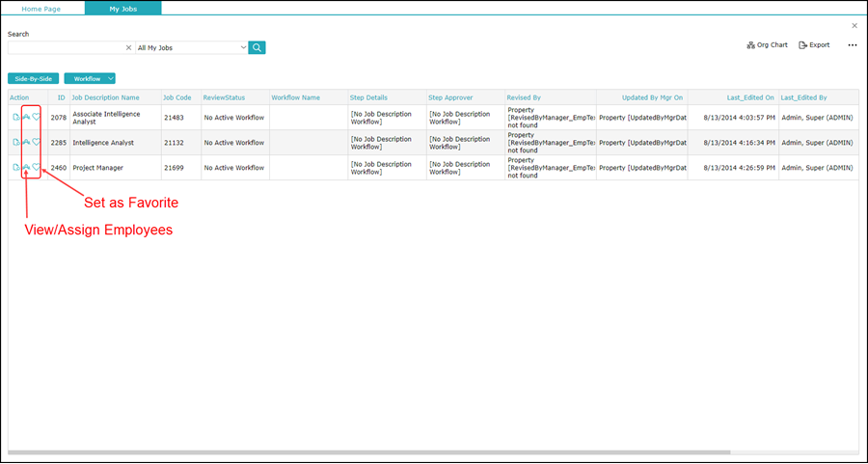Open document icon for Intelligence Analyst row
The height and width of the screenshot is (464, 868).
point(15,142)
